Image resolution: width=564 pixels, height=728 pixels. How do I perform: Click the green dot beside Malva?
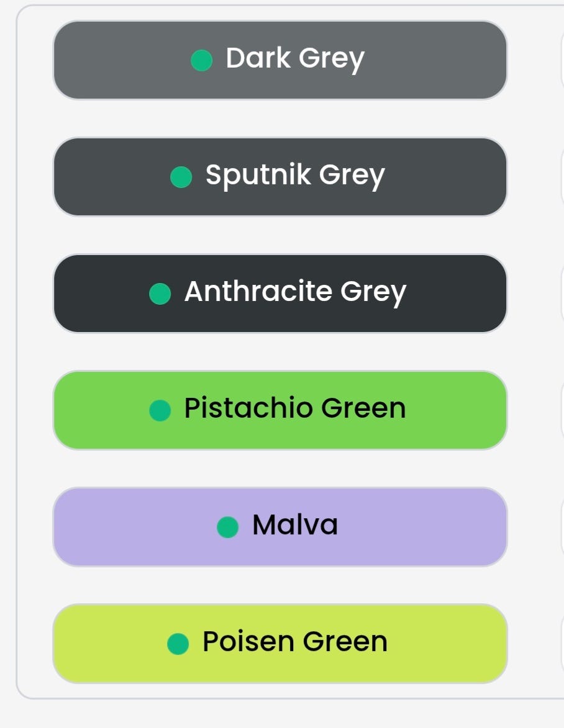click(x=228, y=527)
